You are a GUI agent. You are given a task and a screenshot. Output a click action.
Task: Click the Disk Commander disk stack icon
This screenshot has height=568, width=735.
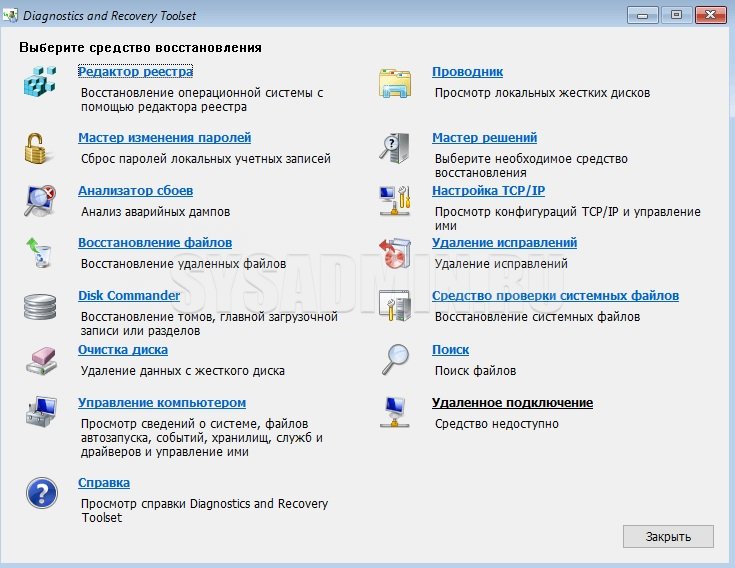(x=39, y=306)
